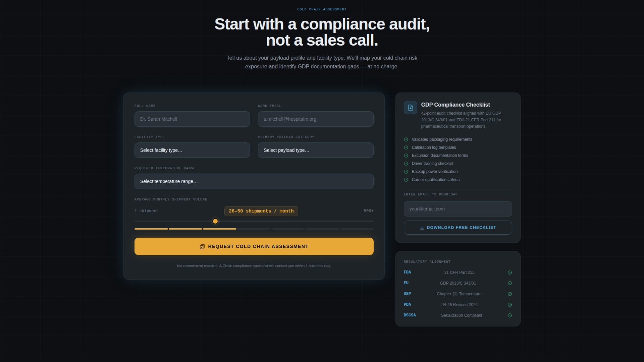Click the check icon beside Carrier qualification criteria
The height and width of the screenshot is (362, 644).
coord(406,180)
